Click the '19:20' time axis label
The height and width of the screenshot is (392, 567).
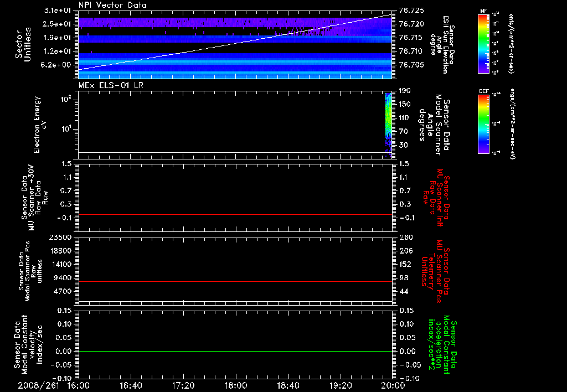pos(341,385)
